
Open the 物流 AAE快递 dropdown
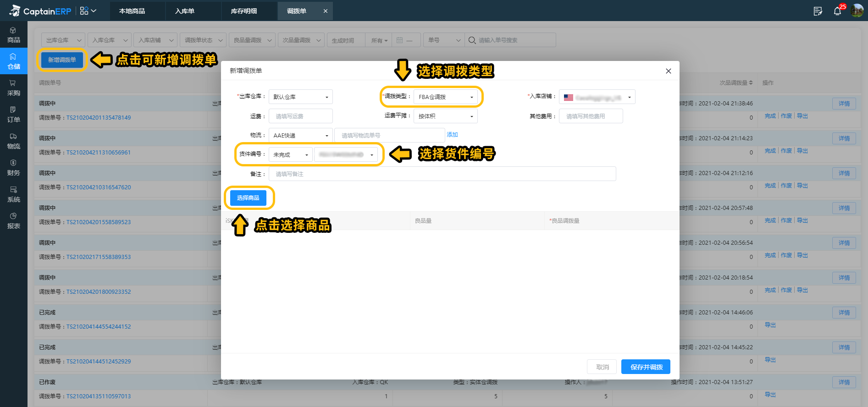(300, 135)
